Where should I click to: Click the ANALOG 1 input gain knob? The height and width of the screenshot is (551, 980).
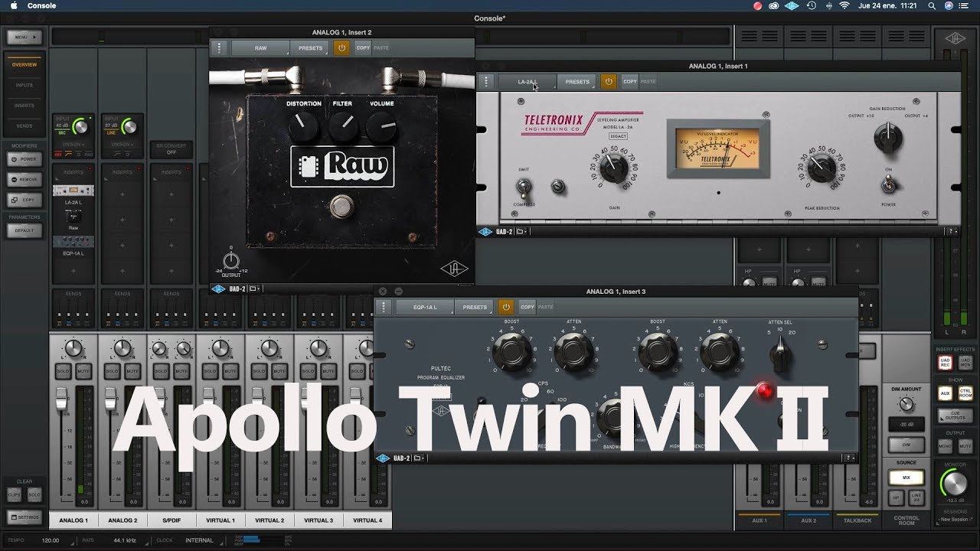80,126
